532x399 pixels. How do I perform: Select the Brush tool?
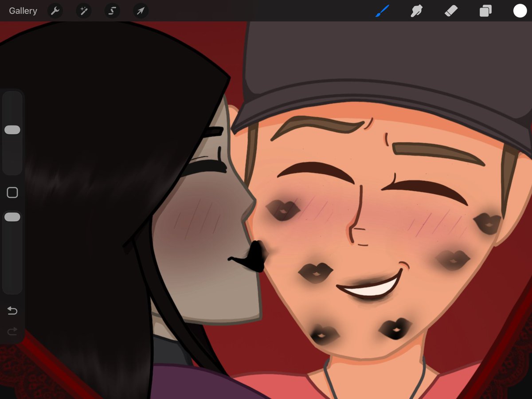pos(382,11)
